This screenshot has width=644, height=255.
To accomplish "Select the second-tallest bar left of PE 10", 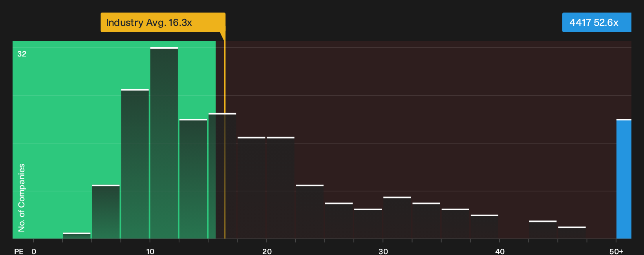I will [x=135, y=164].
